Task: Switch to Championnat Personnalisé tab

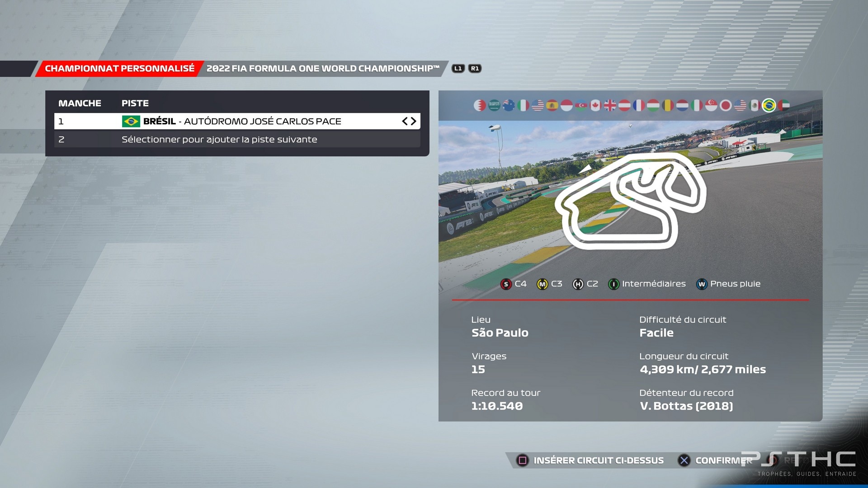Action: pos(119,68)
